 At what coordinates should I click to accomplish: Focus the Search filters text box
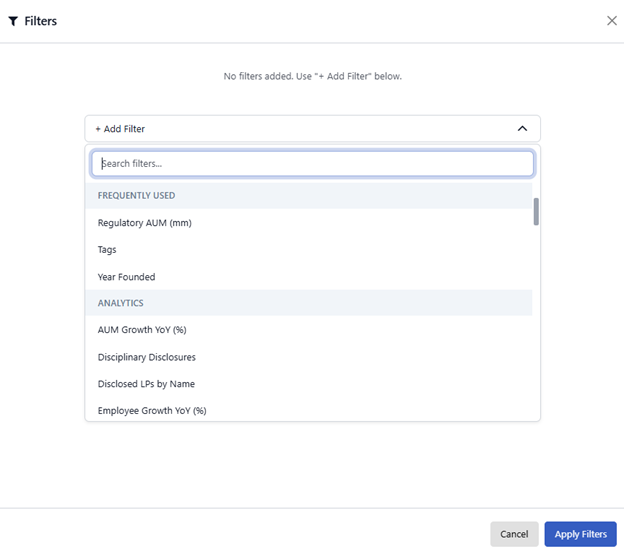312,163
